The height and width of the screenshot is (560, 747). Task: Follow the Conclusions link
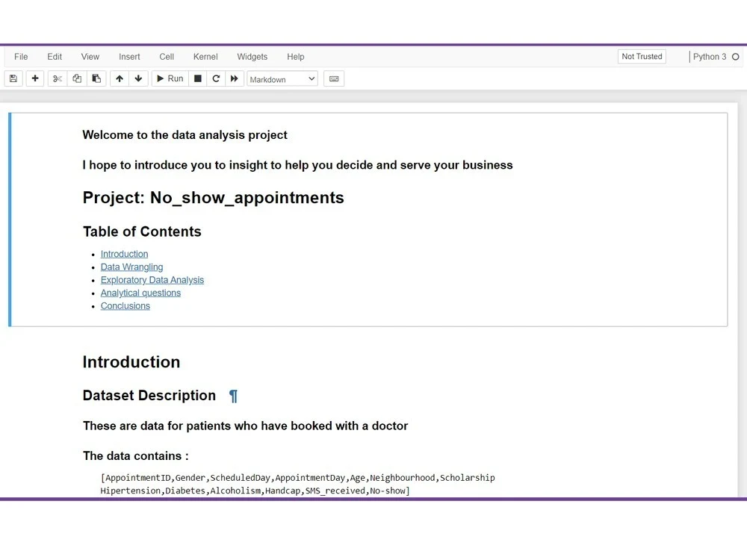(x=125, y=305)
